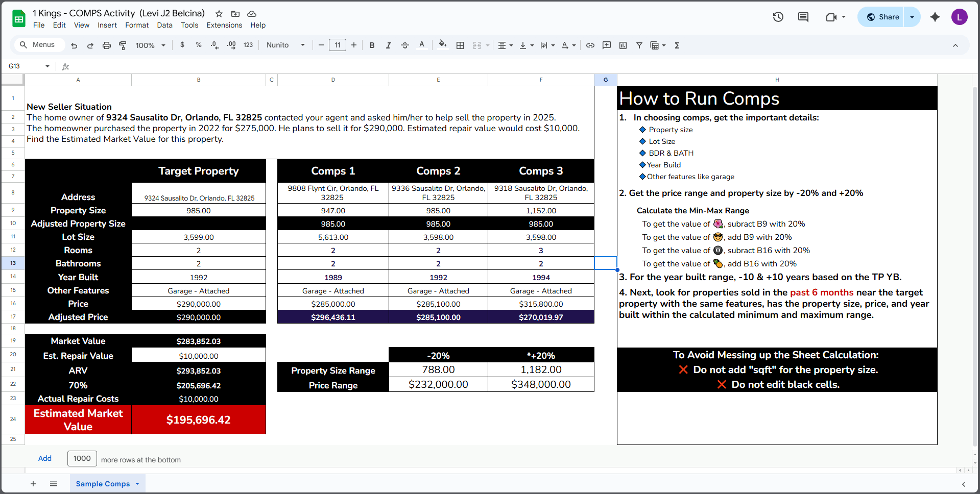This screenshot has height=494, width=980.
Task: Click the Share button
Action: pyautogui.click(x=882, y=17)
